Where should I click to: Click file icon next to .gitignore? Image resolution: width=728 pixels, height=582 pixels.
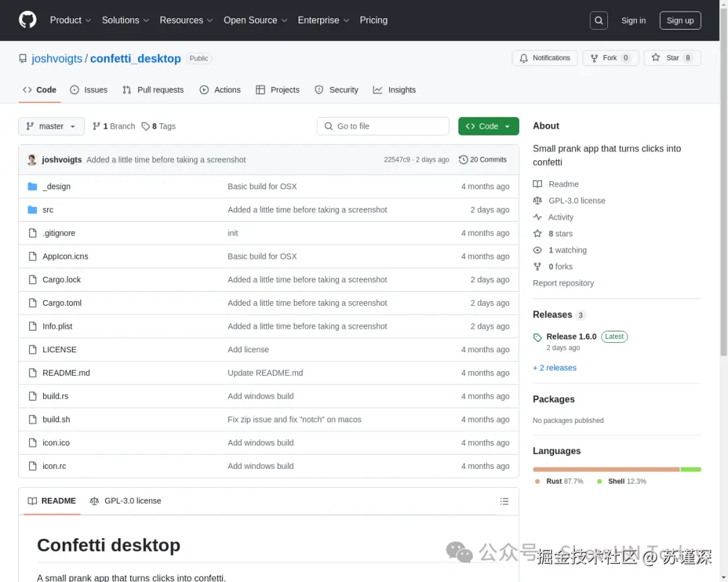pyautogui.click(x=32, y=233)
